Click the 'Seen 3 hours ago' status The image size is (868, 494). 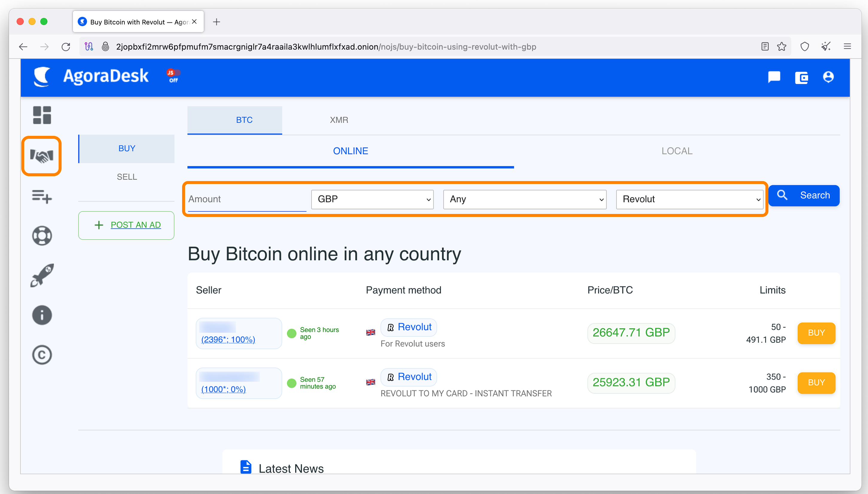pyautogui.click(x=319, y=333)
